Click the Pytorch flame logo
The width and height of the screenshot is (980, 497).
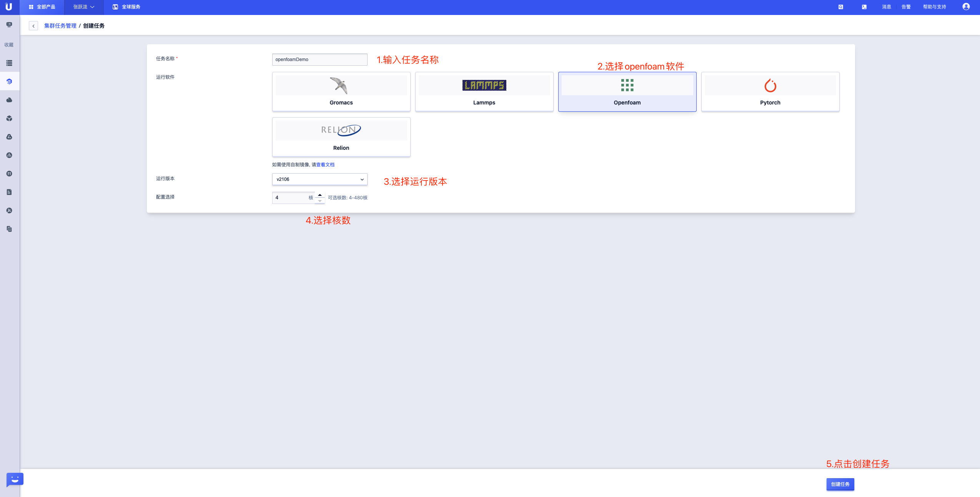770,85
